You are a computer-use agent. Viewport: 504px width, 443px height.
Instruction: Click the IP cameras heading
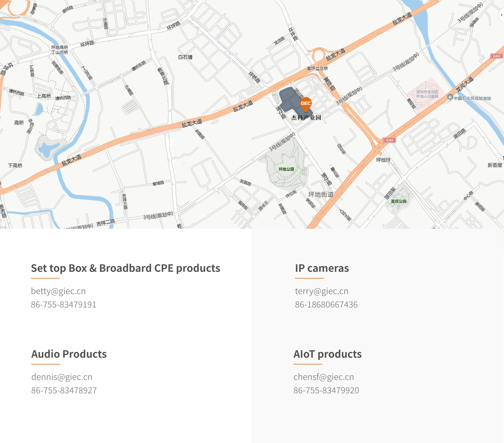coord(322,268)
